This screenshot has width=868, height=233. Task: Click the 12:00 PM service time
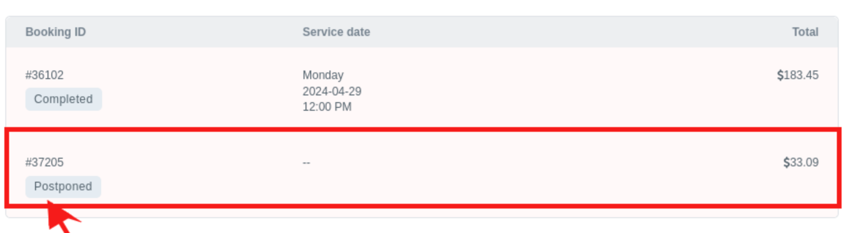tap(327, 107)
